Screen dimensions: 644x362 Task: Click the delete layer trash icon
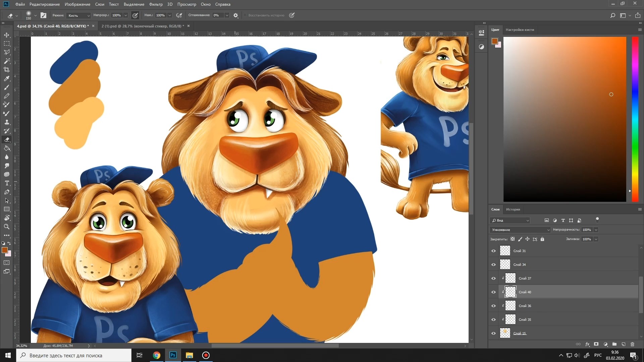(x=632, y=344)
